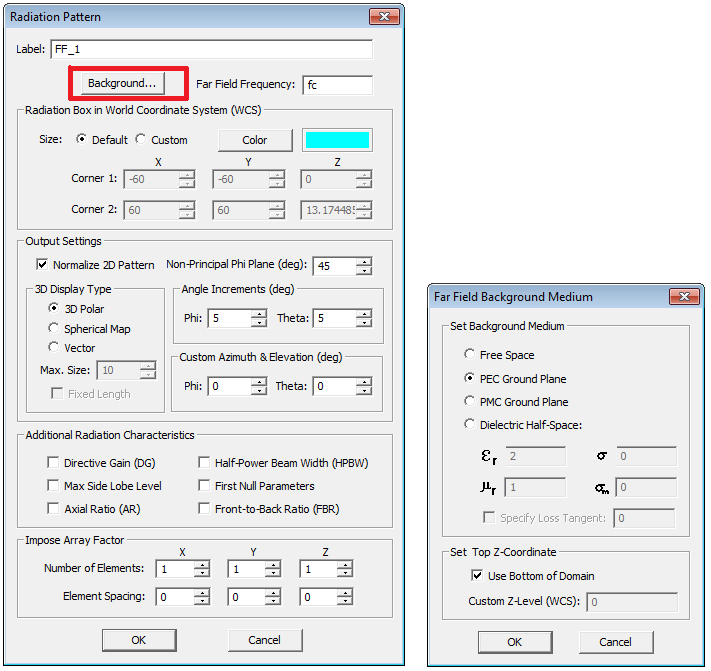Increase Number of Elements Z spinner
Image resolution: width=711 pixels, height=671 pixels.
[x=345, y=565]
